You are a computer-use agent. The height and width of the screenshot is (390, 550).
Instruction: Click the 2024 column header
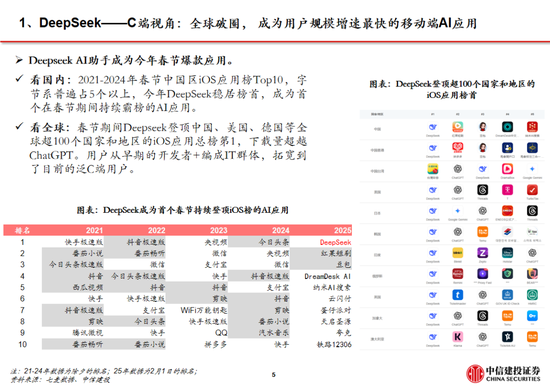(x=281, y=230)
